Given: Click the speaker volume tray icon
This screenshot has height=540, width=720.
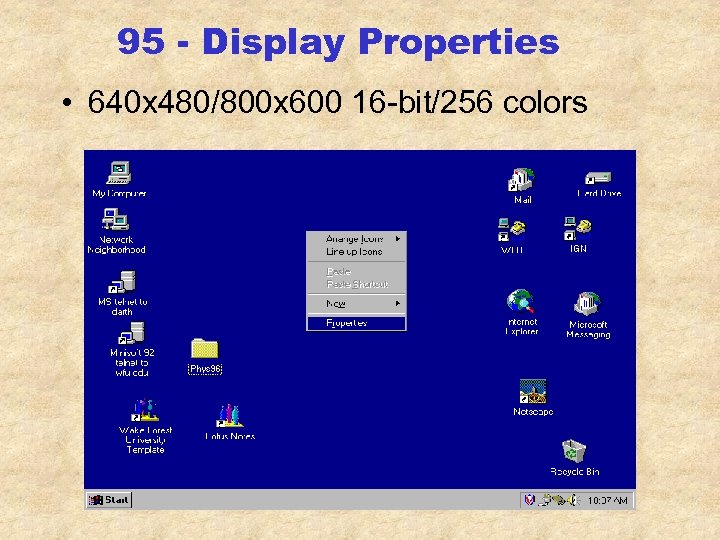Looking at the screenshot, I should click(x=573, y=500).
